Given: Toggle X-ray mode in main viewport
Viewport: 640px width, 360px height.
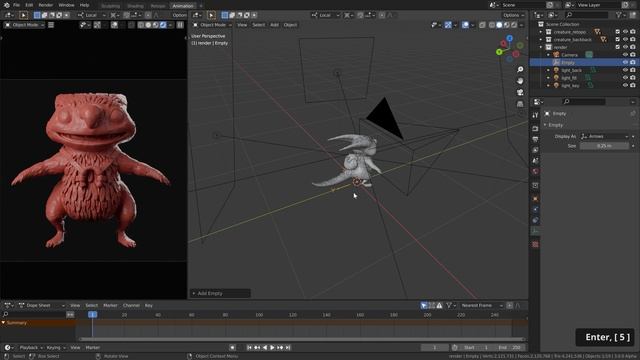Looking at the screenshot, I should click(482, 25).
